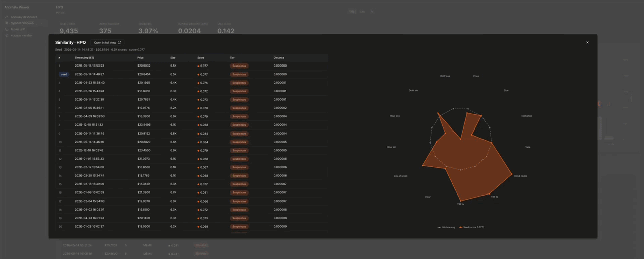Viewport: 644px width, 259px height.
Task: Select row with timestamp 2026-02-05 15:49:11
Action: [x=191, y=108]
